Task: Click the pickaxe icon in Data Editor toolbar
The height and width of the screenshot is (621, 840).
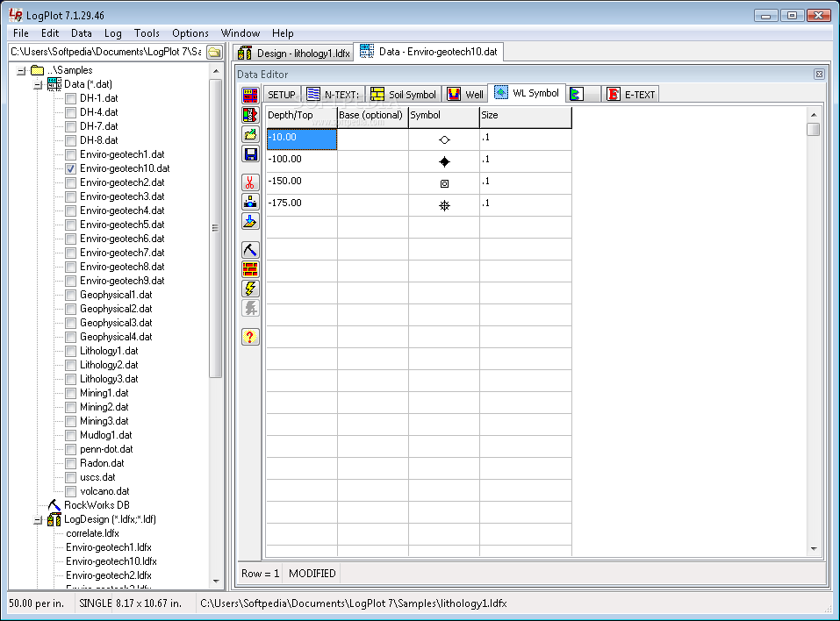Action: pos(250,250)
